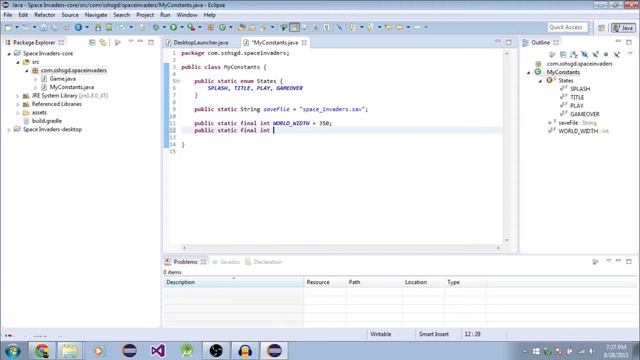Click Collapse All in Package Explorer
640x360 pixels.
(x=92, y=42)
